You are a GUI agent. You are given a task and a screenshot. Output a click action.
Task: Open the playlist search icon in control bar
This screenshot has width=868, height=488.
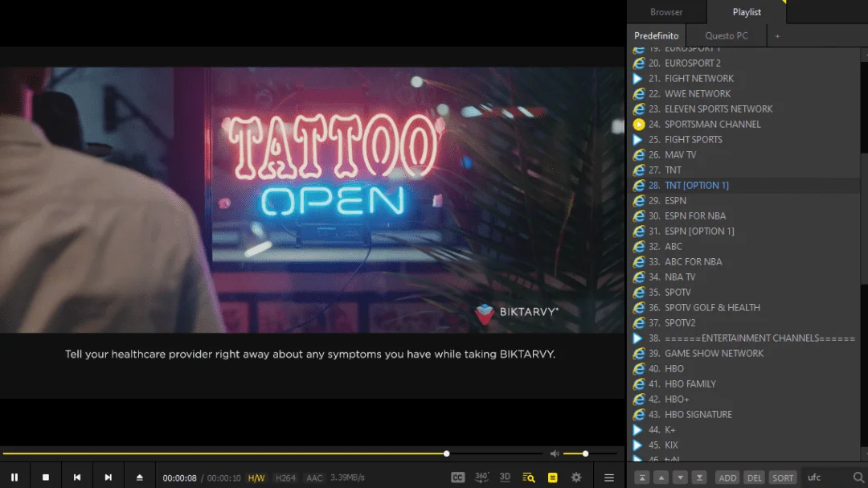pyautogui.click(x=529, y=477)
